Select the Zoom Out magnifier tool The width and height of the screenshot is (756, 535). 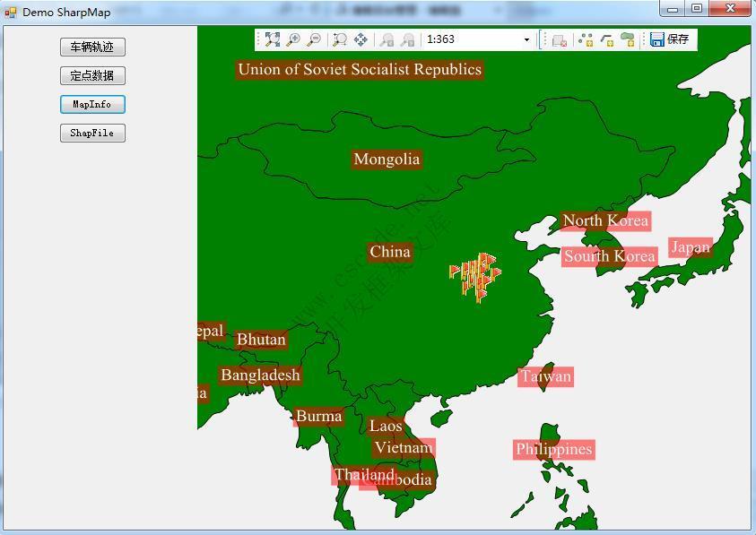point(314,39)
